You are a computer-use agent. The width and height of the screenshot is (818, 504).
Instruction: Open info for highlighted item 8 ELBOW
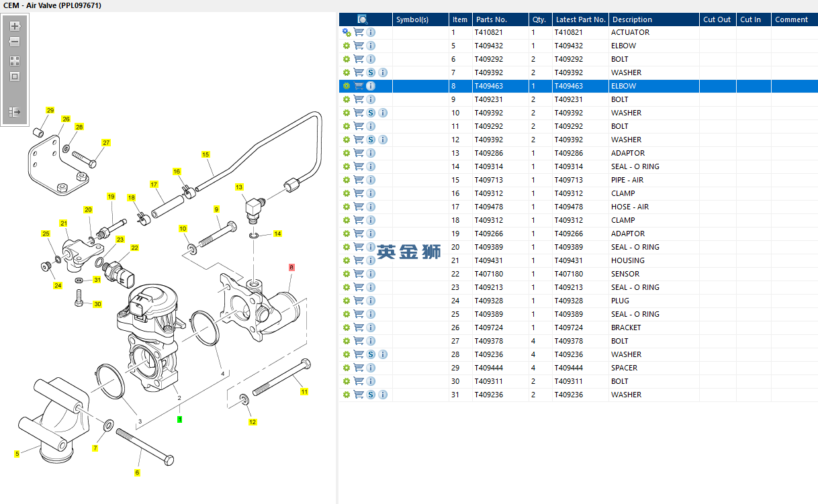tap(371, 86)
